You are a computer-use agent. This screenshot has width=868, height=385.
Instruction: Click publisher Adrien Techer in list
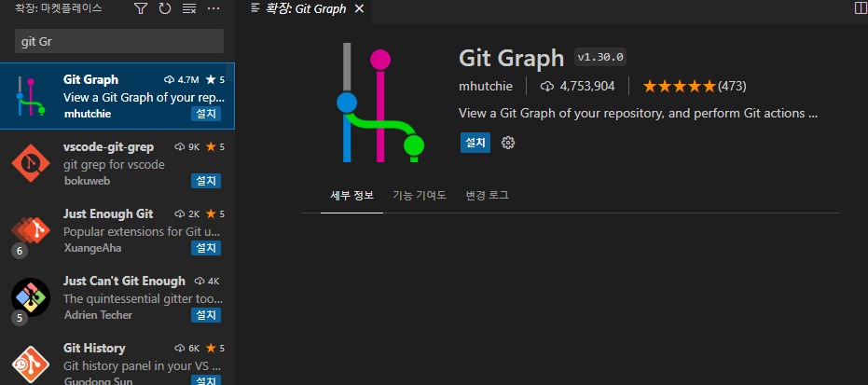(x=98, y=315)
